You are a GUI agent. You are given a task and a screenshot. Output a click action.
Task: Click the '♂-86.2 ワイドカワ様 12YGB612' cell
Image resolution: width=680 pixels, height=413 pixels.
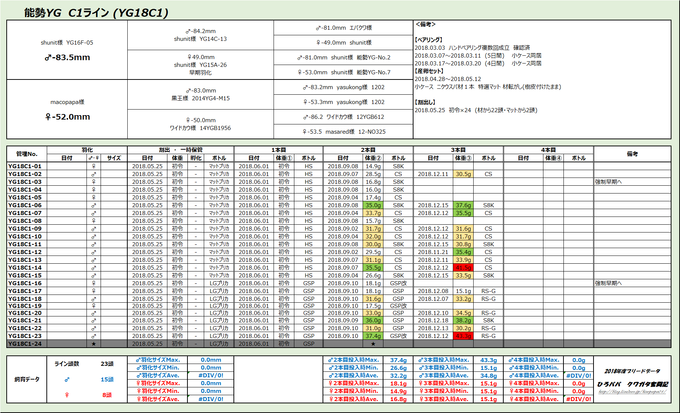click(x=343, y=117)
